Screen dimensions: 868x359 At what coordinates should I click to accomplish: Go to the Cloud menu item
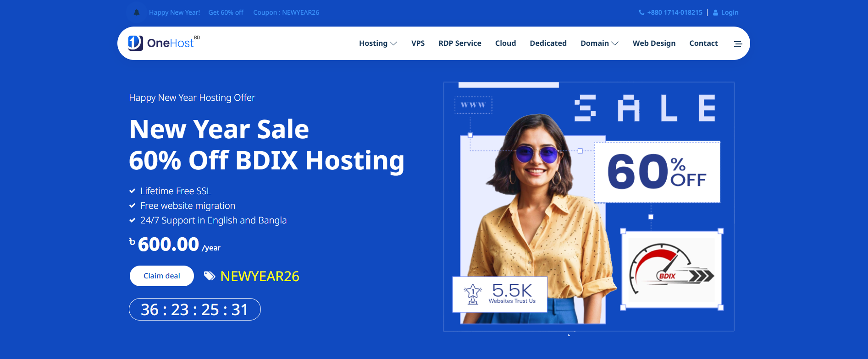point(505,43)
